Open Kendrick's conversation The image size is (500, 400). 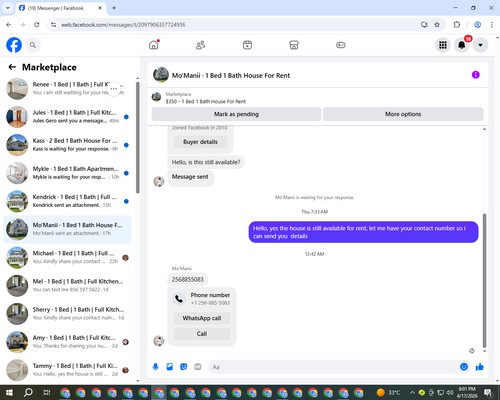(x=68, y=201)
